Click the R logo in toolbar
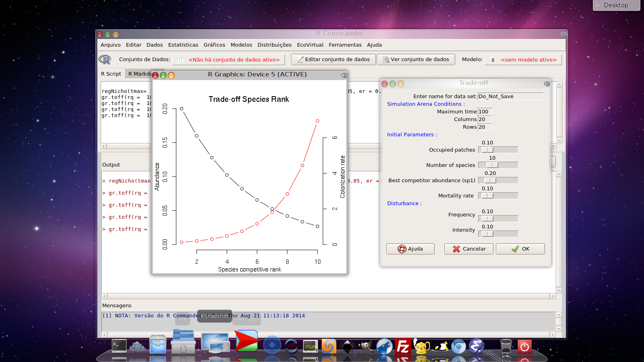Screen dimensions: 644x362 [105, 60]
